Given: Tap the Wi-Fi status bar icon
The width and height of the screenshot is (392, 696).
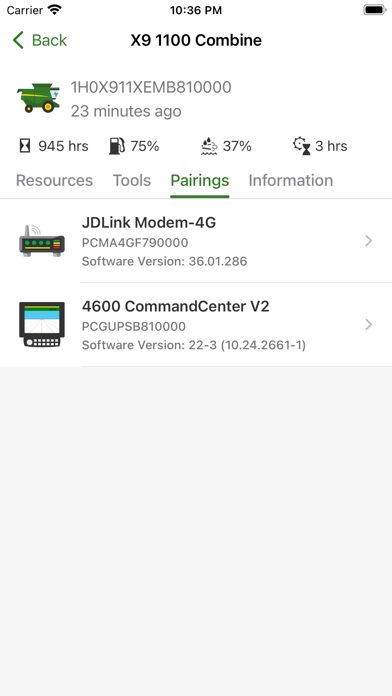Looking at the screenshot, I should pyautogui.click(x=55, y=10).
